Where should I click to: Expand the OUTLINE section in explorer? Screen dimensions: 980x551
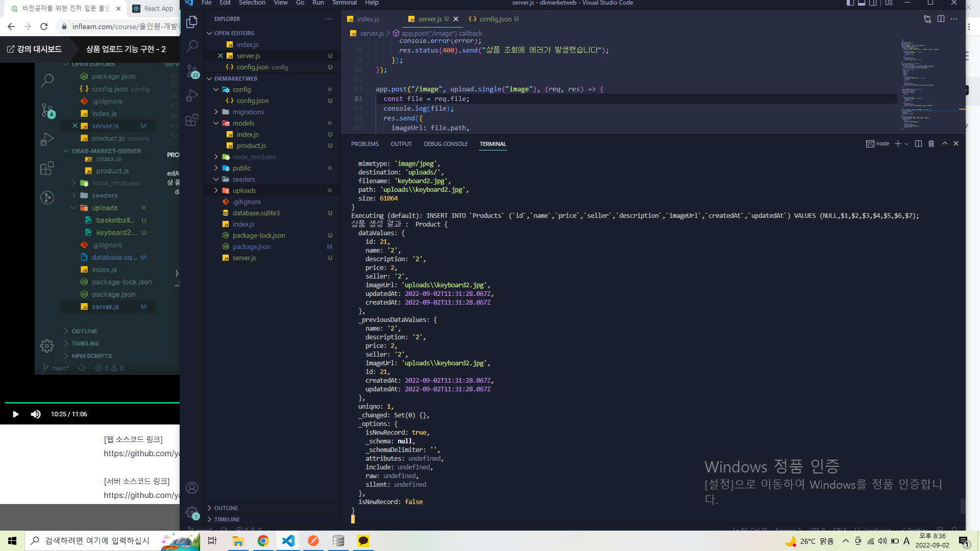226,508
